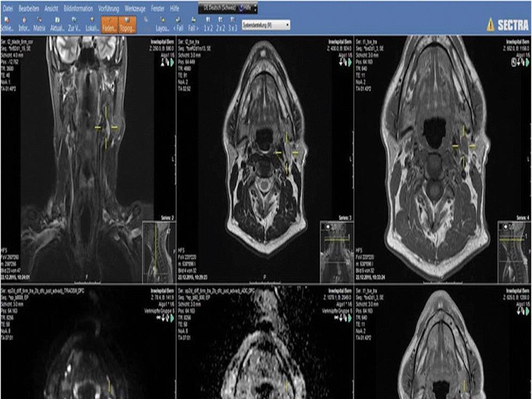Viewport: 532px width, 399px height.
Task: Select the localizer thumbnail under Series: 3
Action: pyautogui.click(x=337, y=252)
